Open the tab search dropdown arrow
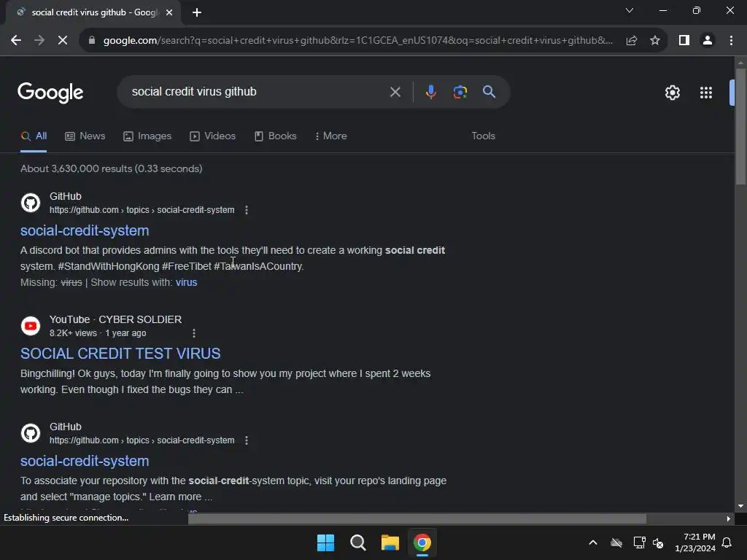Screen dimensions: 747x560 630,10
